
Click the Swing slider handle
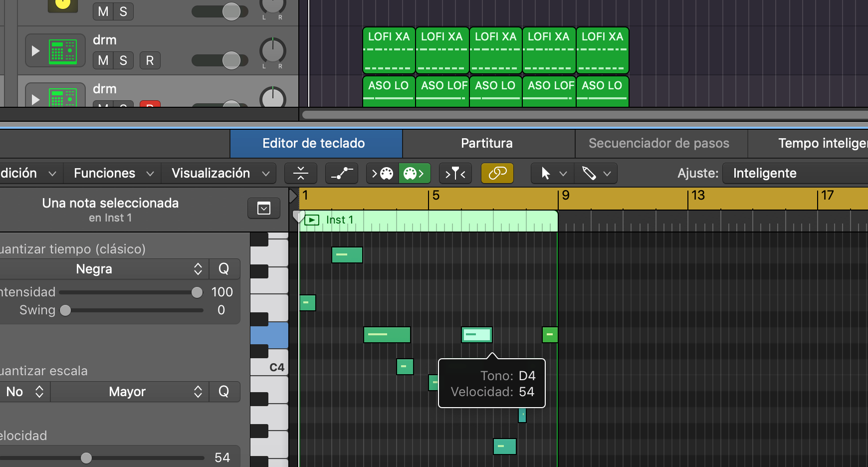(x=65, y=310)
